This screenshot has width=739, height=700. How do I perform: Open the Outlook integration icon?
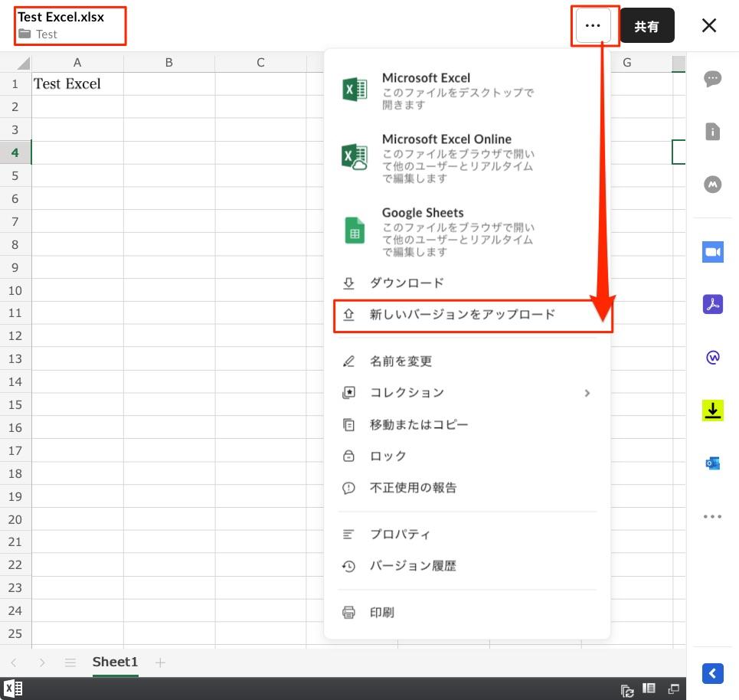(x=713, y=463)
